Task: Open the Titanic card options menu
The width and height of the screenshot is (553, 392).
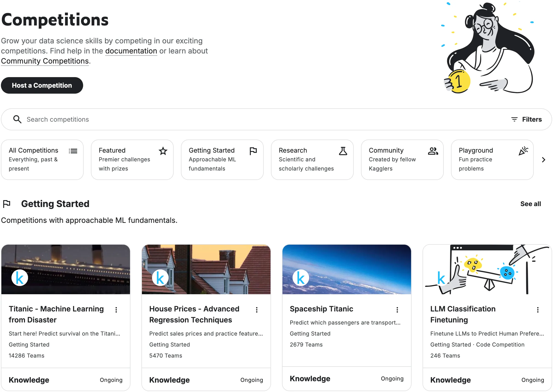Action: (116, 310)
